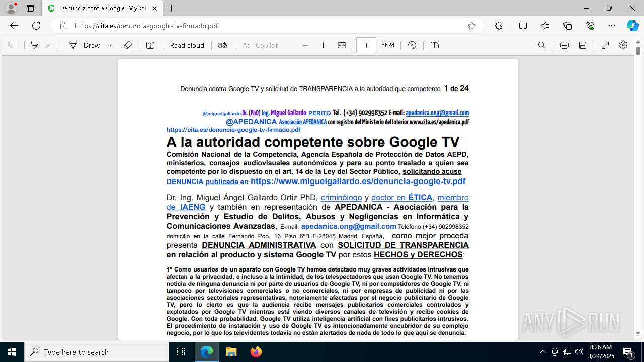This screenshot has height=362, width=644.
Task: Click the vertical scrollbar thumb
Action: click(x=638, y=51)
